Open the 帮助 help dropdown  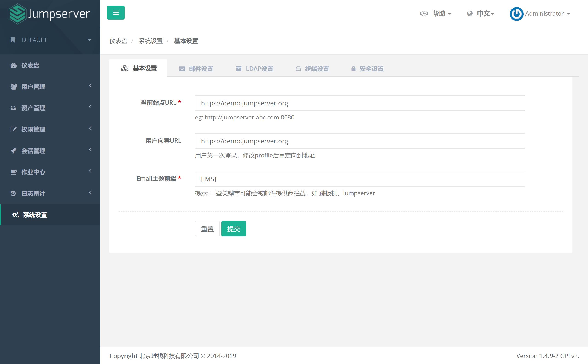tap(442, 14)
